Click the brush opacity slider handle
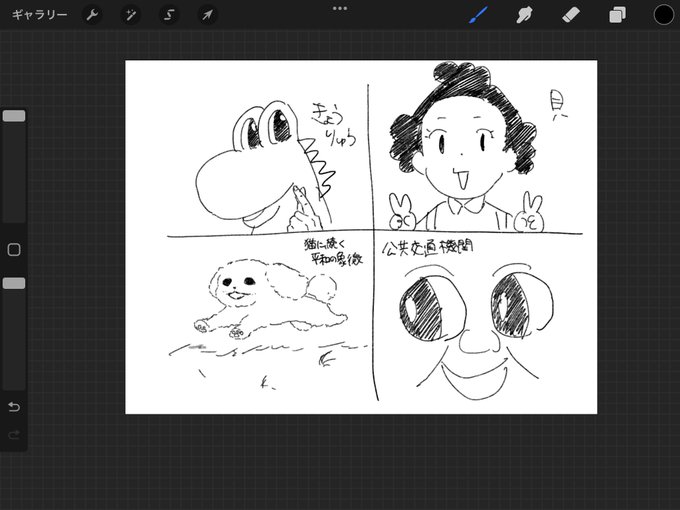This screenshot has width=680, height=510. (14, 283)
